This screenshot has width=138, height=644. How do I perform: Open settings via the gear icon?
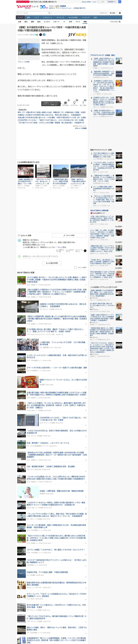tap(120, 13)
